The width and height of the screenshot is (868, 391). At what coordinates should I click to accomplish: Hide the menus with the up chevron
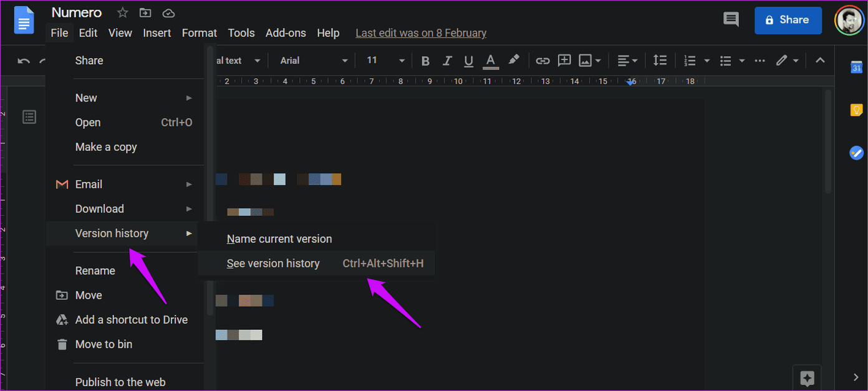click(x=821, y=60)
